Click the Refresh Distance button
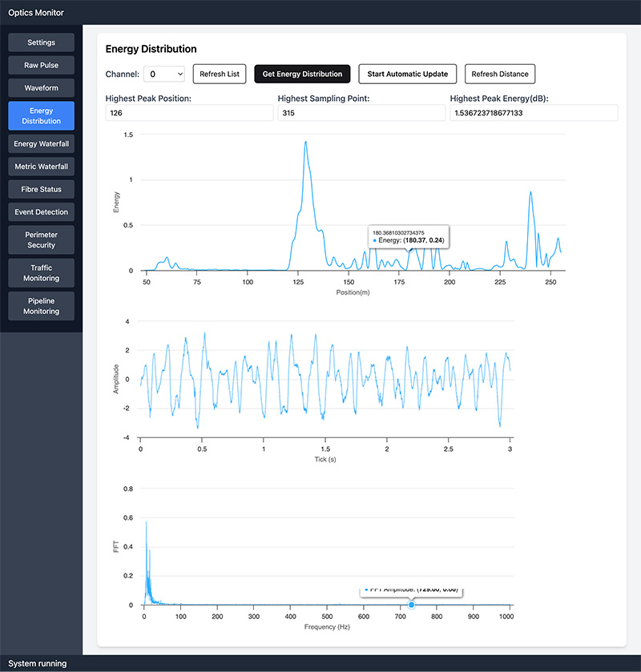641x672 pixels. 500,74
